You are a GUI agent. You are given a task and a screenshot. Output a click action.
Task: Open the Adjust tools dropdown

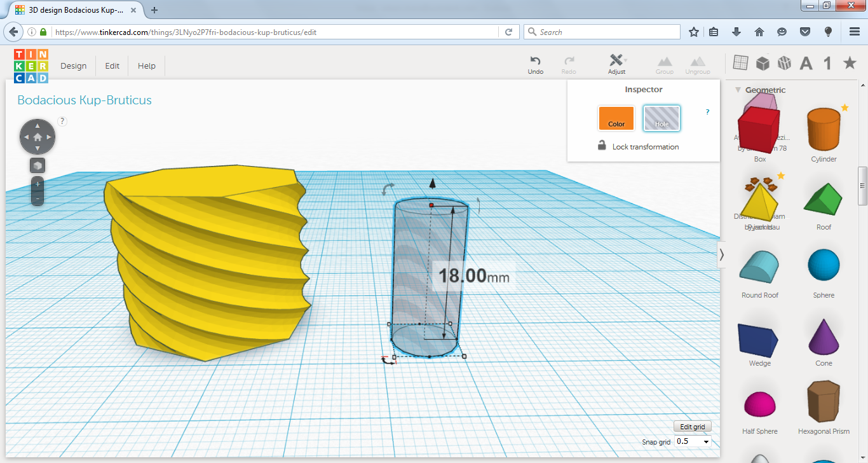pos(617,65)
